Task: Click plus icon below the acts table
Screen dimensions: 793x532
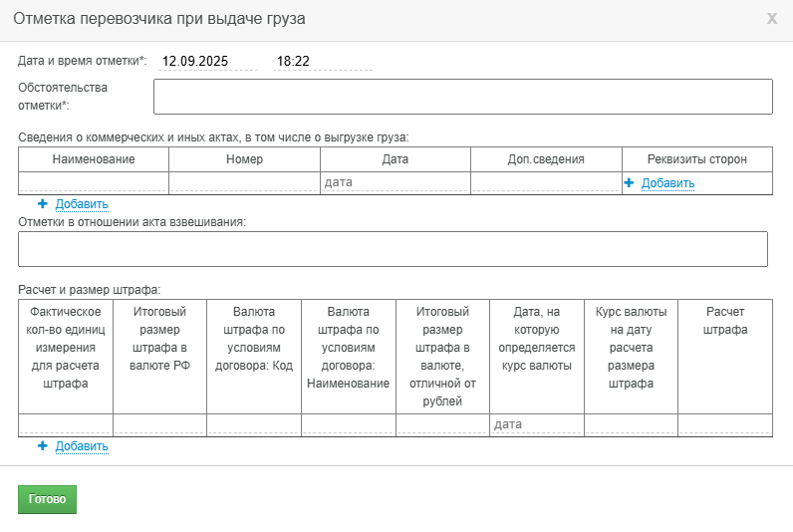Action: click(43, 203)
